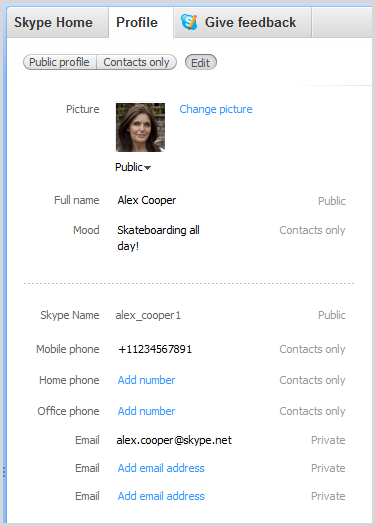Open the Skype Home tab
The height and width of the screenshot is (526, 375).
click(x=57, y=22)
